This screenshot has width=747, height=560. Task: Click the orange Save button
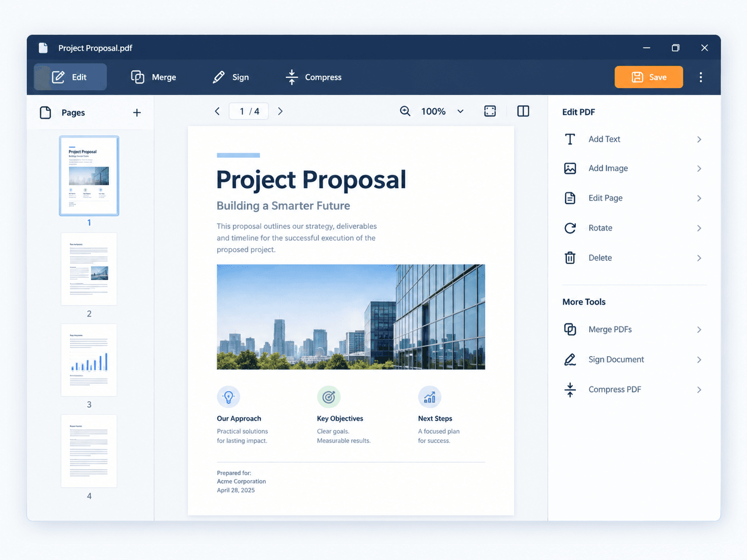[648, 77]
